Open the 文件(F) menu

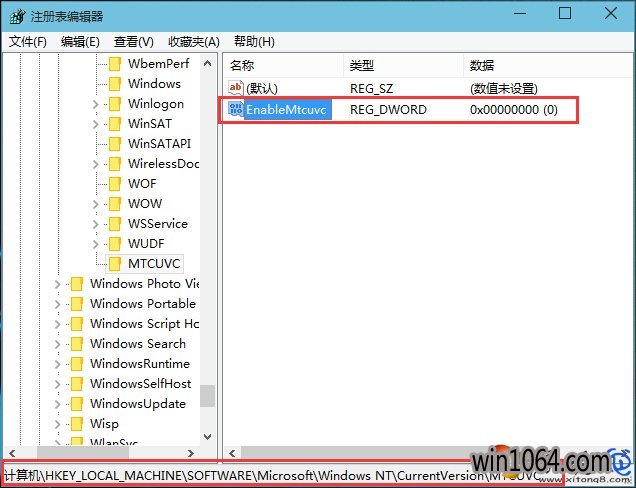(28, 41)
